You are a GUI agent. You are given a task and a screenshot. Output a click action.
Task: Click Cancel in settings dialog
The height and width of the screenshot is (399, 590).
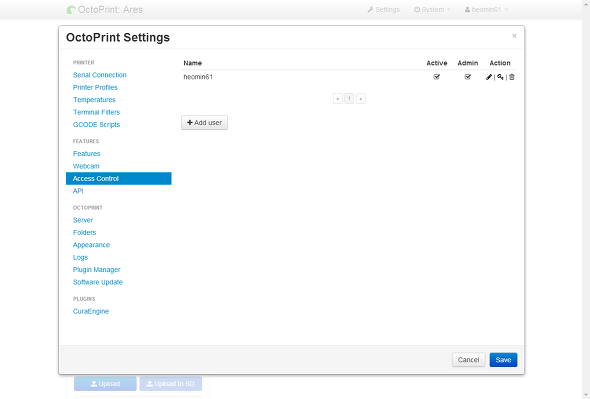468,360
